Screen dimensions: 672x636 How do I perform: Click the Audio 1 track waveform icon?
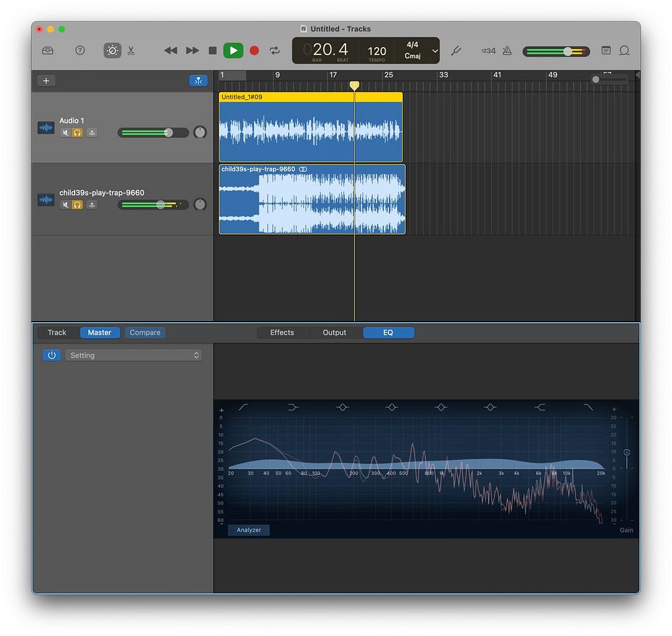(x=46, y=127)
